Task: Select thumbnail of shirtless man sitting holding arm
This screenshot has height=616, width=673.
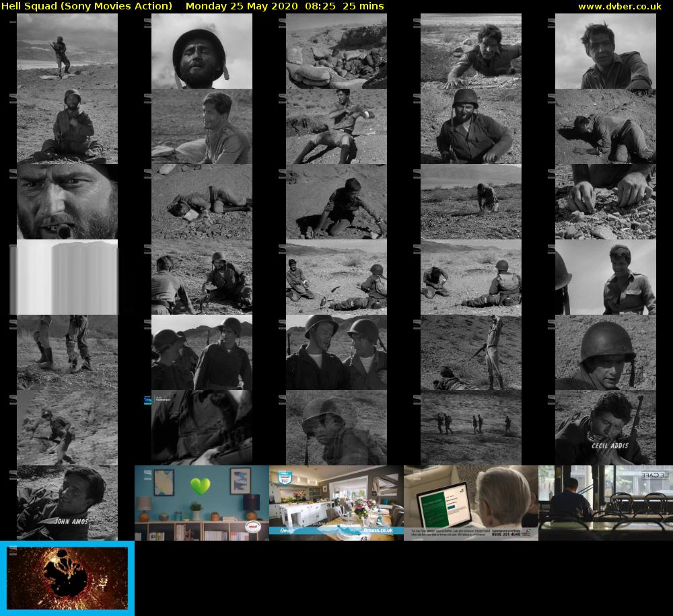Action: click(x=336, y=126)
